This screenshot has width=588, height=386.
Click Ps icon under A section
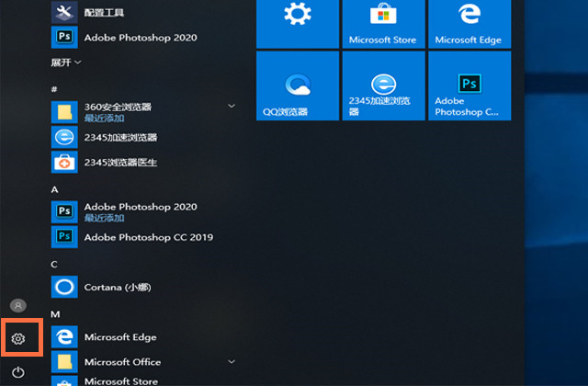[x=64, y=211]
